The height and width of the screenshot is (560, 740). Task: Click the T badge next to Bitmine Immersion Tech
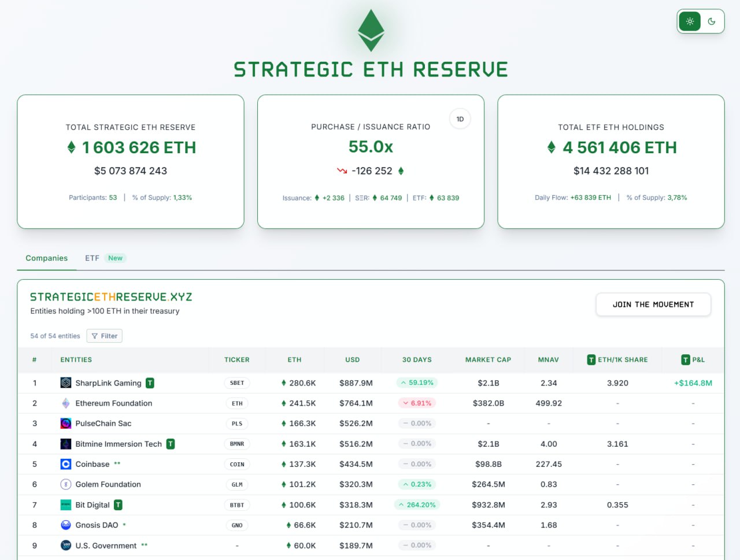[171, 444]
